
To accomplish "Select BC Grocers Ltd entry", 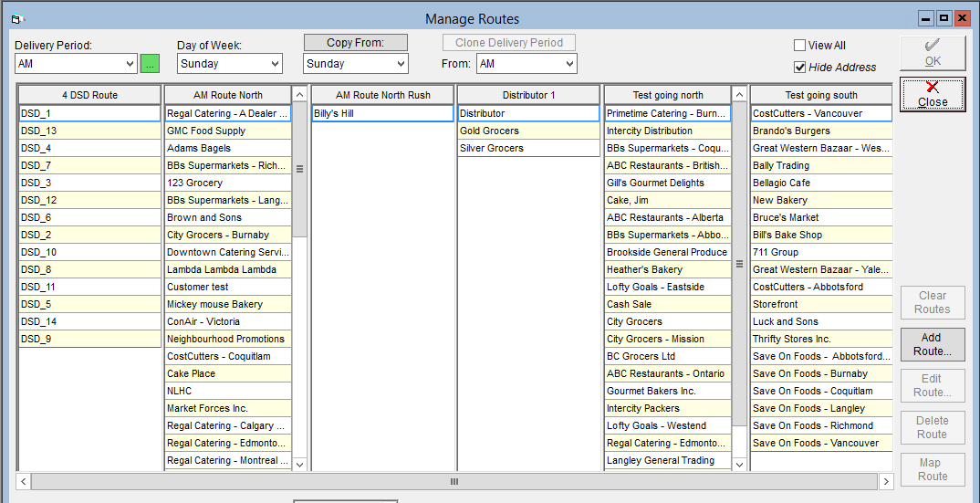I will [x=668, y=356].
